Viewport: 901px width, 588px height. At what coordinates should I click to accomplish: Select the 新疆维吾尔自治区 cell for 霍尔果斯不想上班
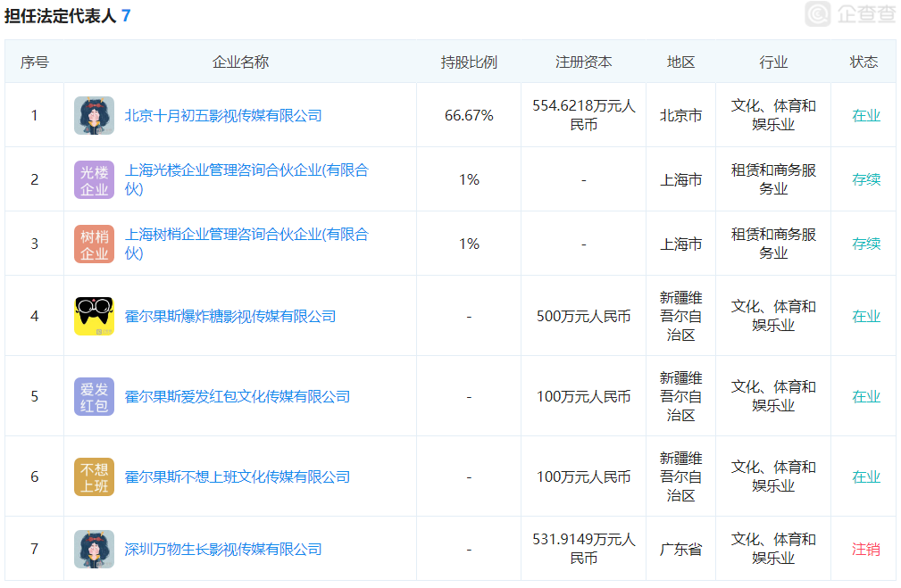(681, 476)
